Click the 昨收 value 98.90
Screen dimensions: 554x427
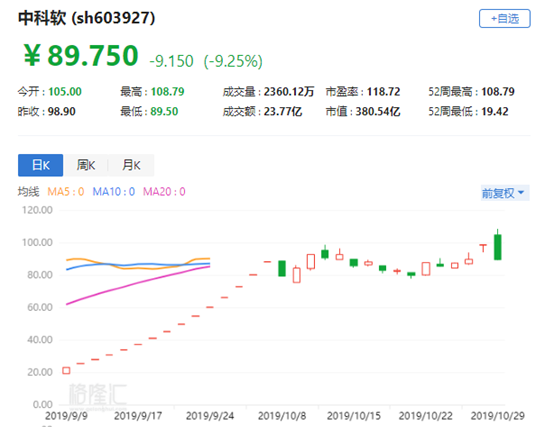62,112
